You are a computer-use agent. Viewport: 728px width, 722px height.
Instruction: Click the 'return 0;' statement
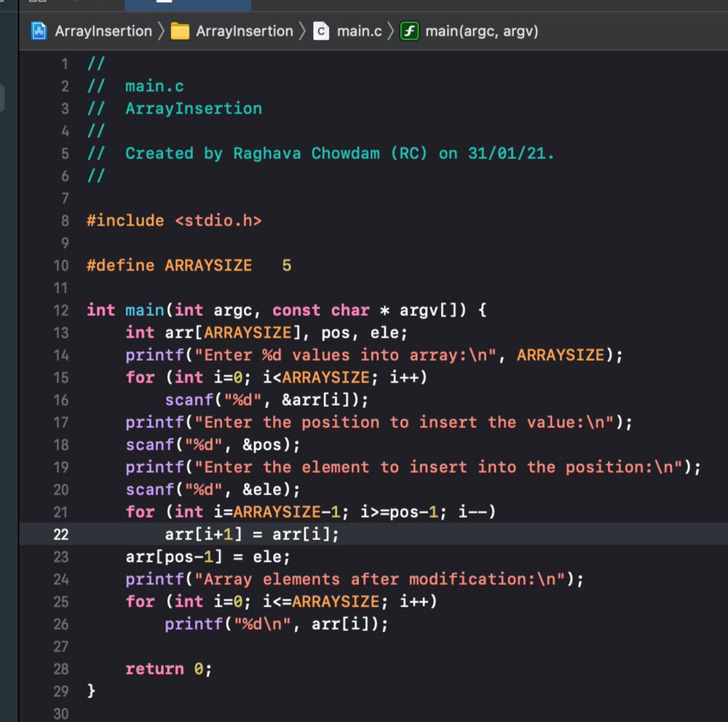(x=169, y=669)
